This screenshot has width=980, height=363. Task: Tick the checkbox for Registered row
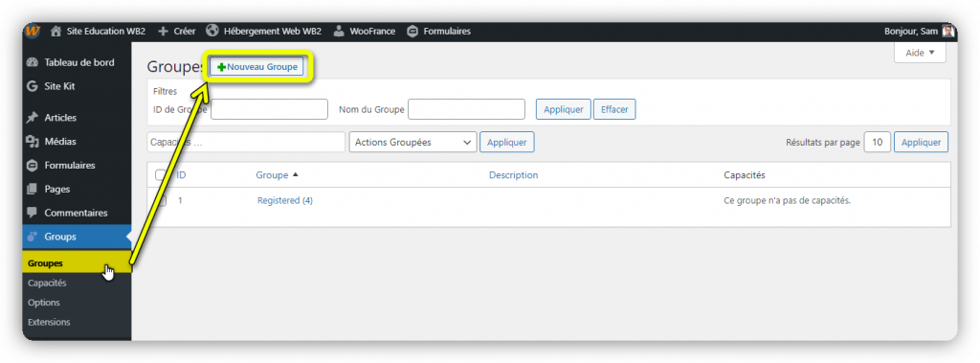pyautogui.click(x=161, y=201)
